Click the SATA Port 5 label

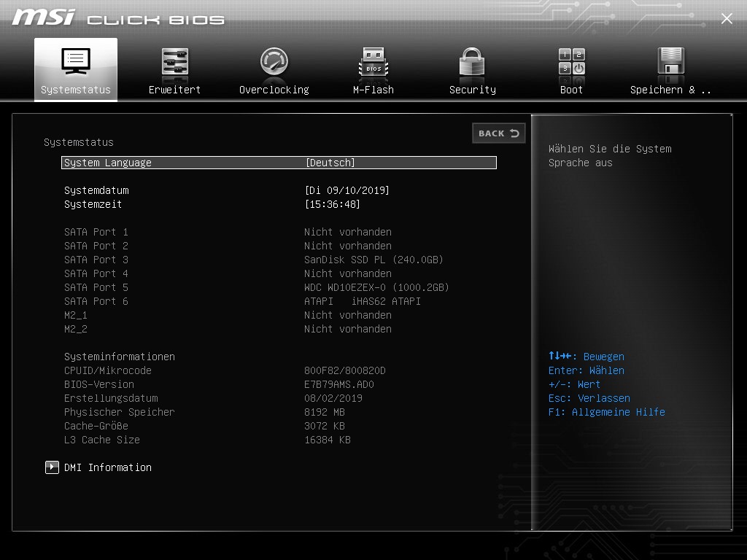(x=96, y=287)
